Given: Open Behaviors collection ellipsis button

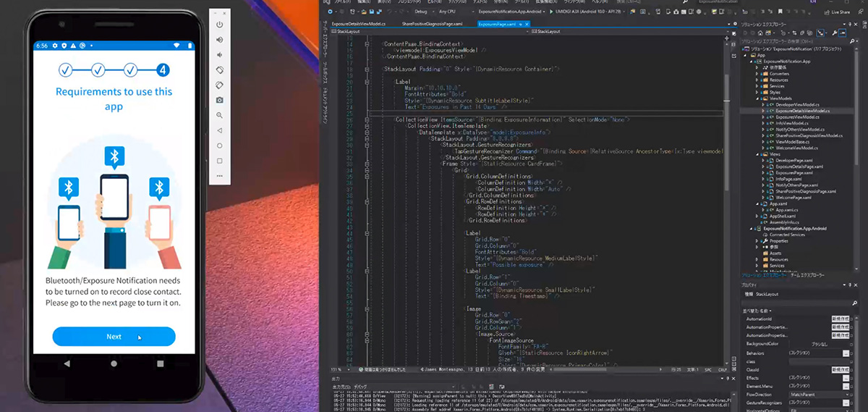Looking at the screenshot, I should 846,353.
